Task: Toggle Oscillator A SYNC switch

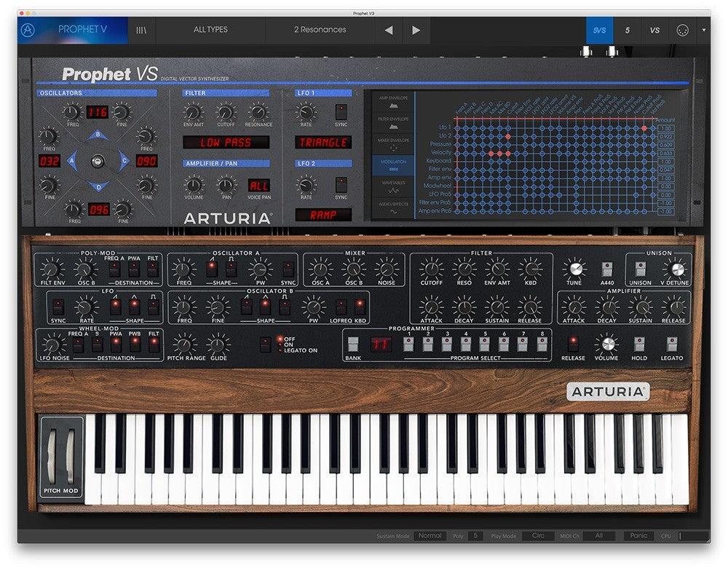Action: coord(288,269)
